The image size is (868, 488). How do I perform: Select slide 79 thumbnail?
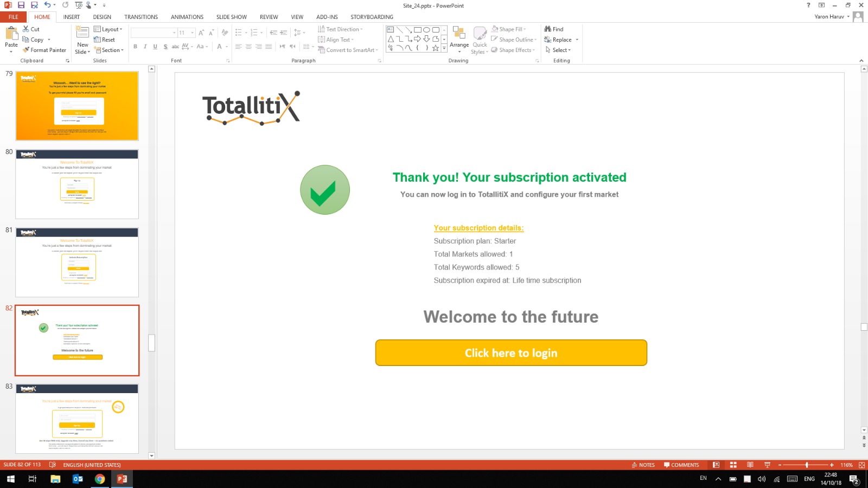[77, 106]
